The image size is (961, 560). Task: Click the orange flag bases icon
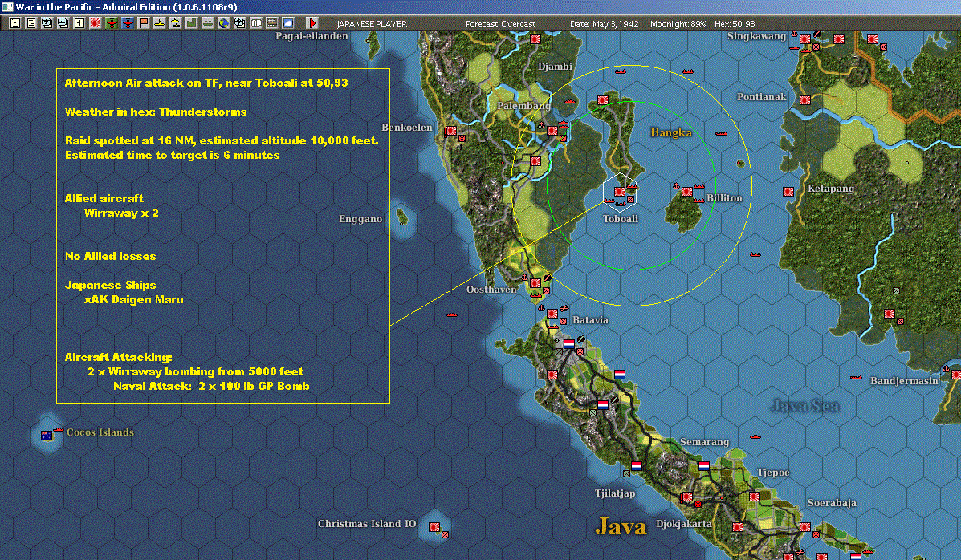coord(144,22)
